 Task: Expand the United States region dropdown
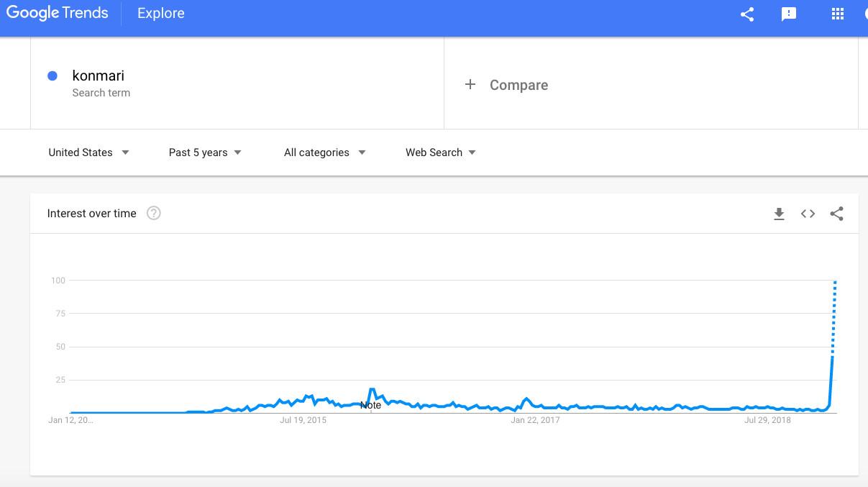pyautogui.click(x=88, y=153)
